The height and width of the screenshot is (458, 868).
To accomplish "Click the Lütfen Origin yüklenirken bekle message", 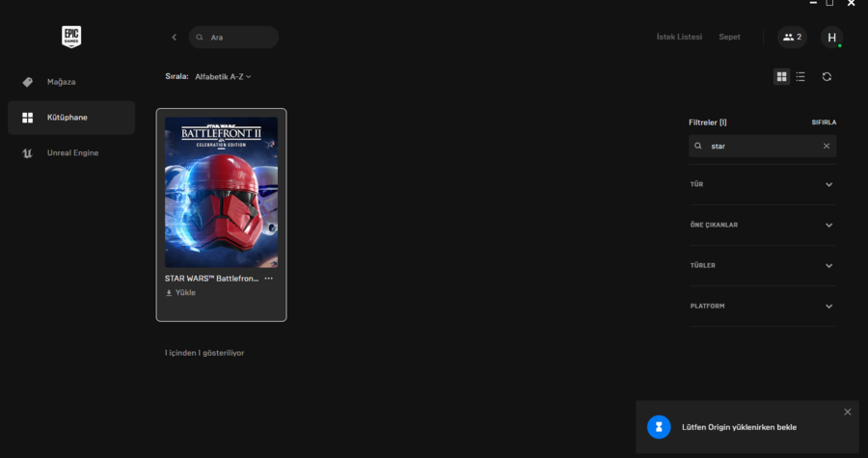I will [x=739, y=427].
